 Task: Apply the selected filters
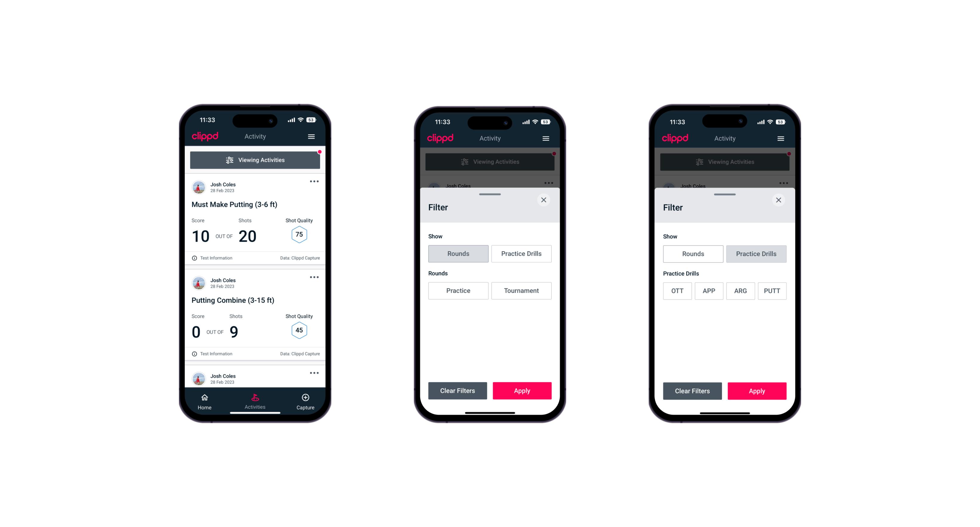click(755, 390)
